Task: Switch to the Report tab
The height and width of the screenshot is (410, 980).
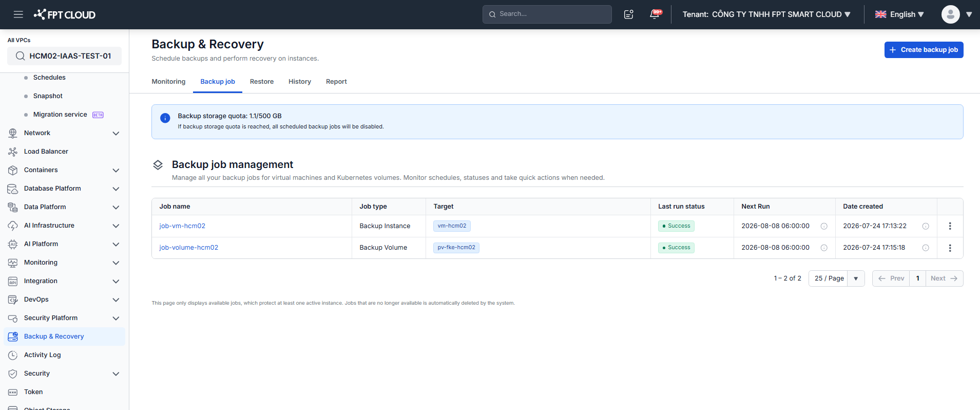Action: pos(336,82)
